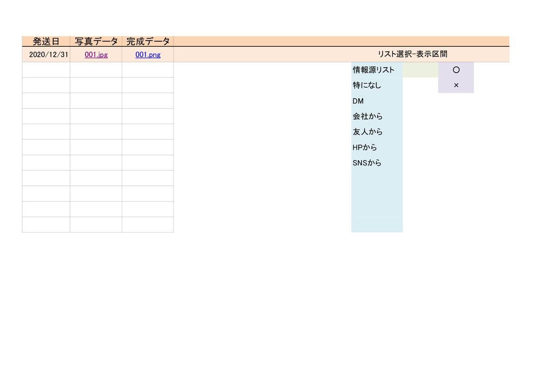The image size is (554, 392).
Task: Select the 友人から list entry
Action: 377,132
